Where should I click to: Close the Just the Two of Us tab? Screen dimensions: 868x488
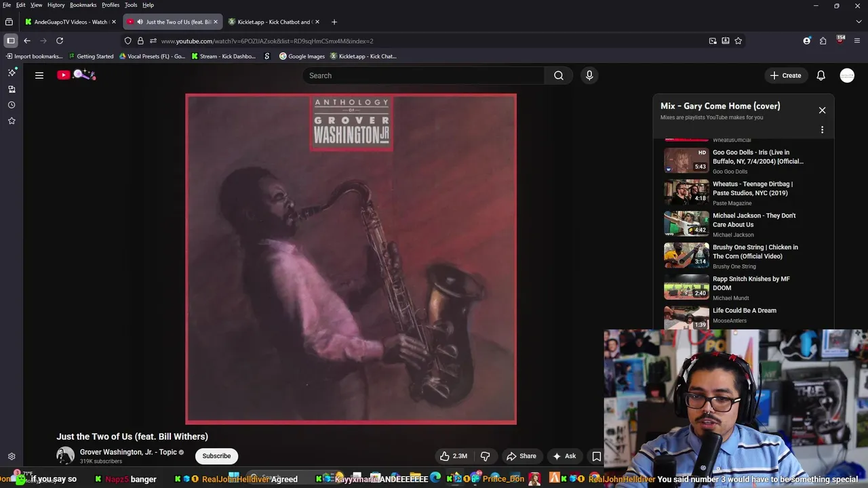pos(216,22)
